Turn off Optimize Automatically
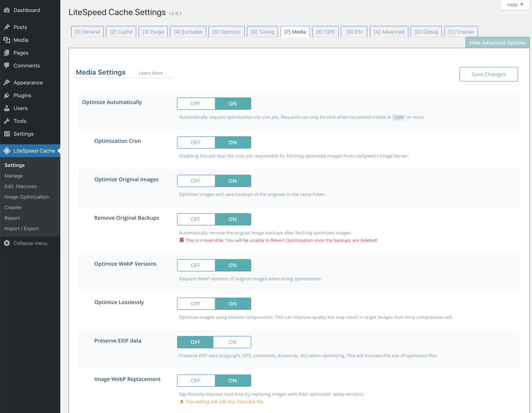Image resolution: width=532 pixels, height=413 pixels. (x=196, y=103)
